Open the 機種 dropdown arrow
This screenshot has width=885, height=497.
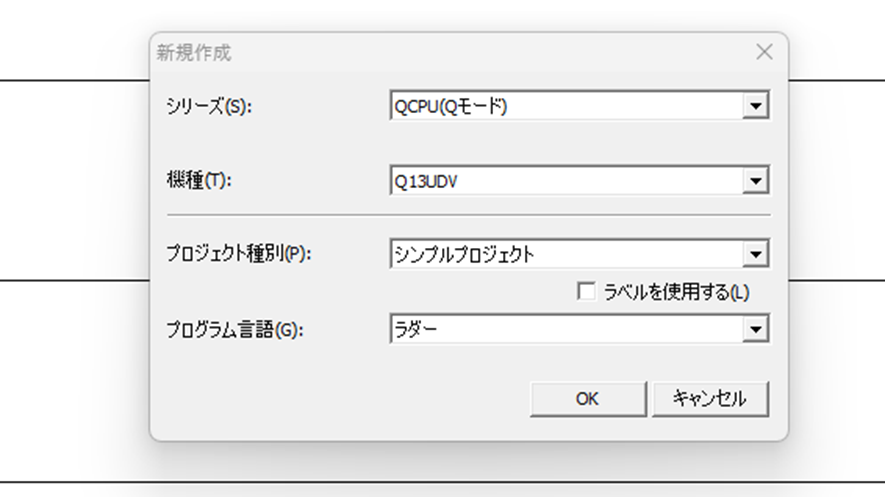(757, 181)
